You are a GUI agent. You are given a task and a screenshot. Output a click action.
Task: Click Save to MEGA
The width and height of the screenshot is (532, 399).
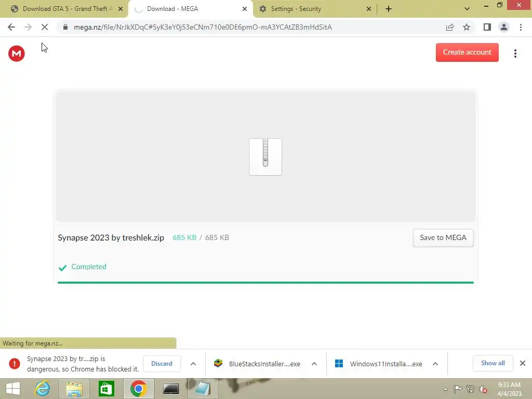pyautogui.click(x=443, y=238)
